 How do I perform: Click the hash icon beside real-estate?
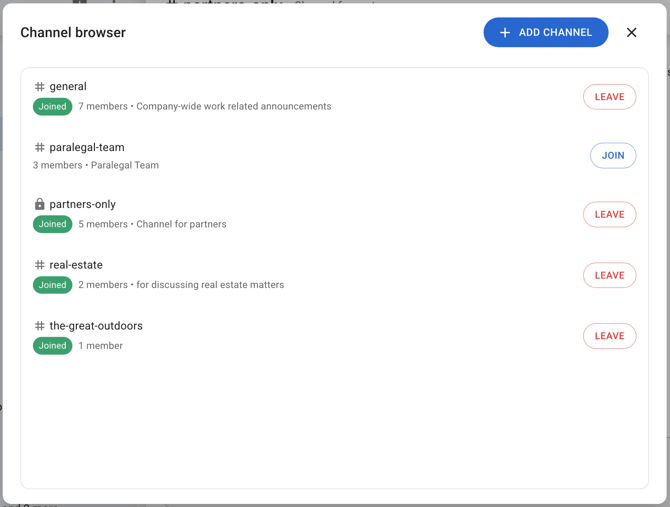[x=40, y=266]
